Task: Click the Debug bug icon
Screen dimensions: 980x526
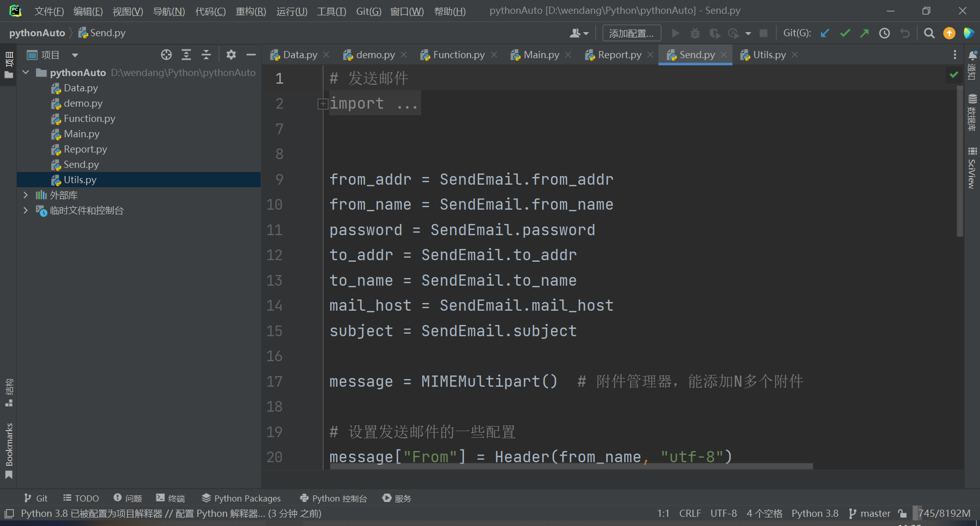Action: (x=695, y=33)
